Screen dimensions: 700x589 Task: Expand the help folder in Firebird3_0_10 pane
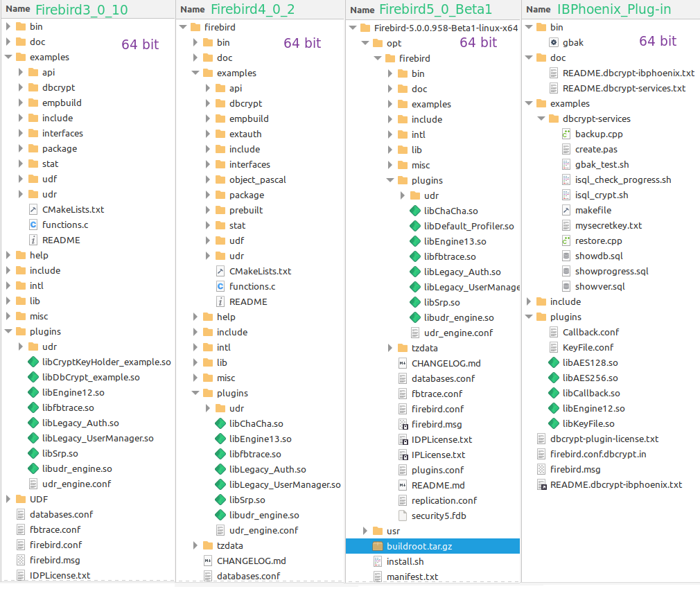pyautogui.click(x=8, y=255)
